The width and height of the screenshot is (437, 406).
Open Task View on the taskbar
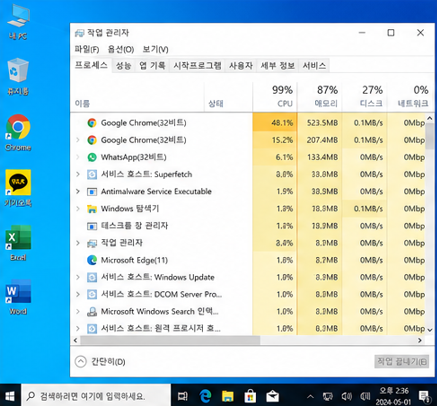(x=183, y=396)
